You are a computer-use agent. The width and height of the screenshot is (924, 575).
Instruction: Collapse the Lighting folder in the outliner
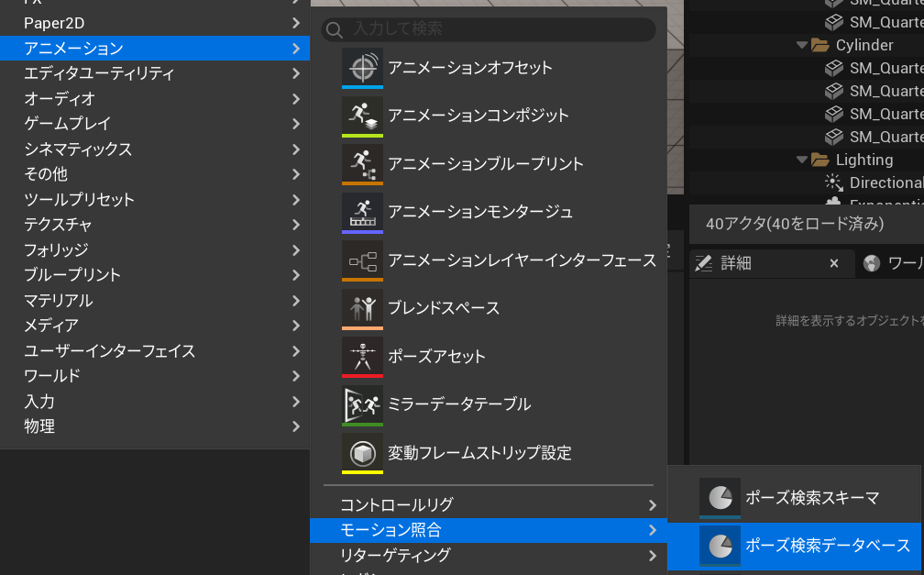(801, 160)
